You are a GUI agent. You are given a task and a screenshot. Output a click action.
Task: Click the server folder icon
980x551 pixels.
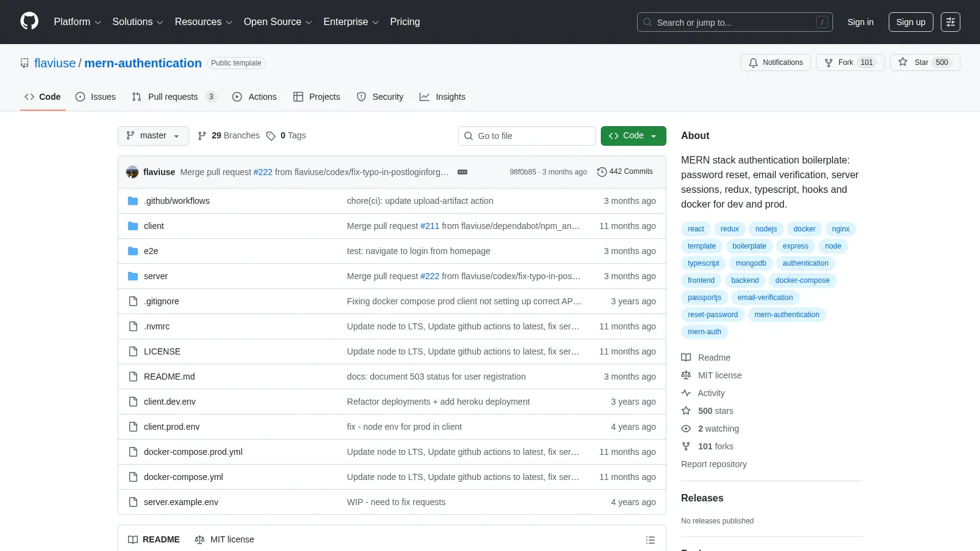tap(133, 276)
